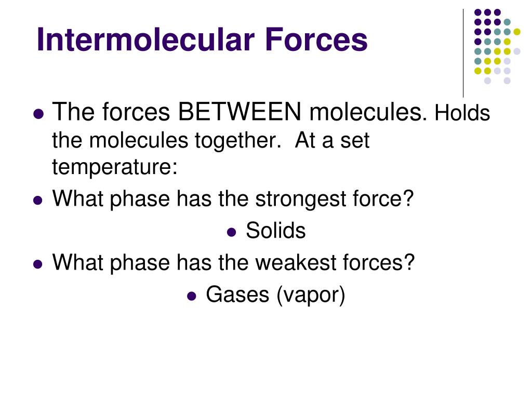The width and height of the screenshot is (532, 399).
Task: Click 'What phase has the weakest forces?' line
Action: tap(233, 262)
